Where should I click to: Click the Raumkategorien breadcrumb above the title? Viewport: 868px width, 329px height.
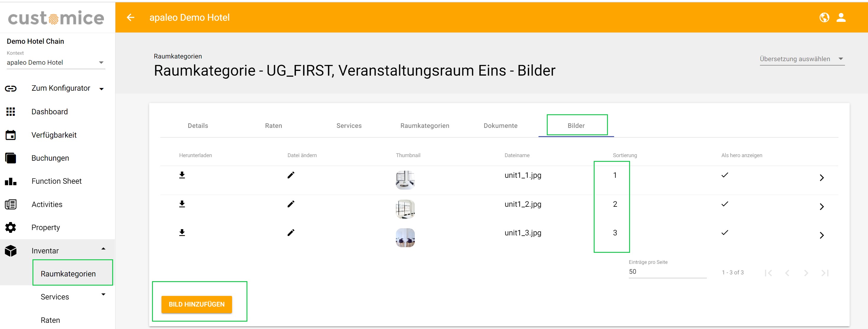click(x=177, y=56)
